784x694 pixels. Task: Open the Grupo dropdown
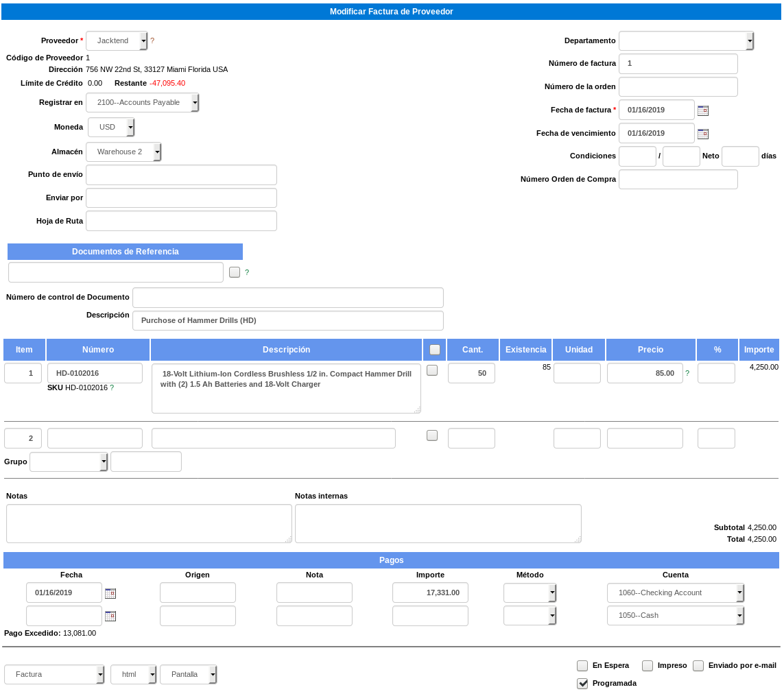click(69, 462)
